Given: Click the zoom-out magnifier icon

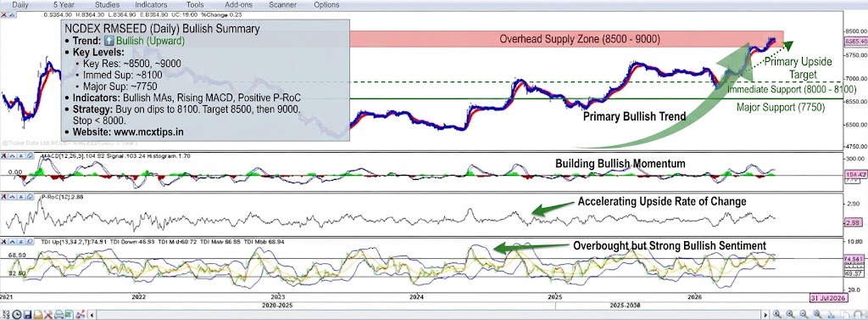Looking at the screenshot, I should click(x=804, y=314).
